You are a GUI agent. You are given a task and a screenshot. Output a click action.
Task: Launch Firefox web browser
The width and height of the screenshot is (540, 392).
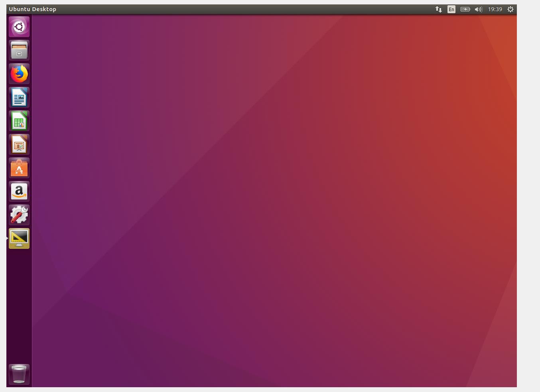tap(19, 74)
